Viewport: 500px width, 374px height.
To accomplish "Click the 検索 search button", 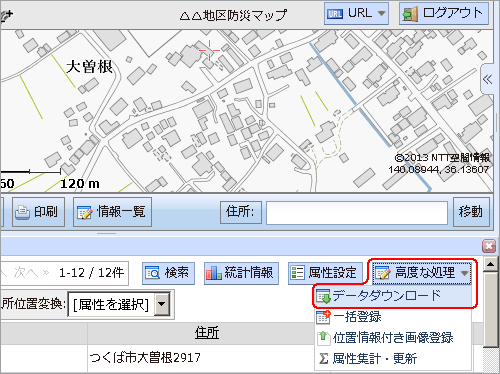I will 168,273.
